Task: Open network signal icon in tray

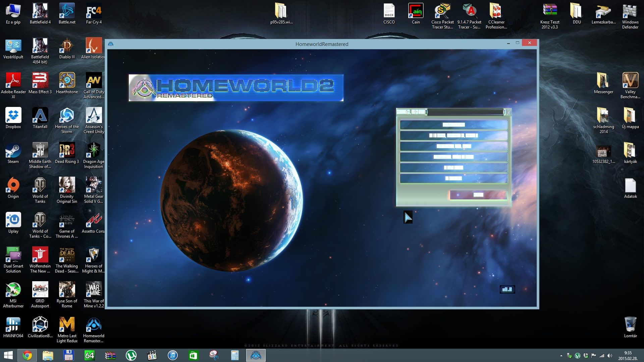Action: coord(602,356)
